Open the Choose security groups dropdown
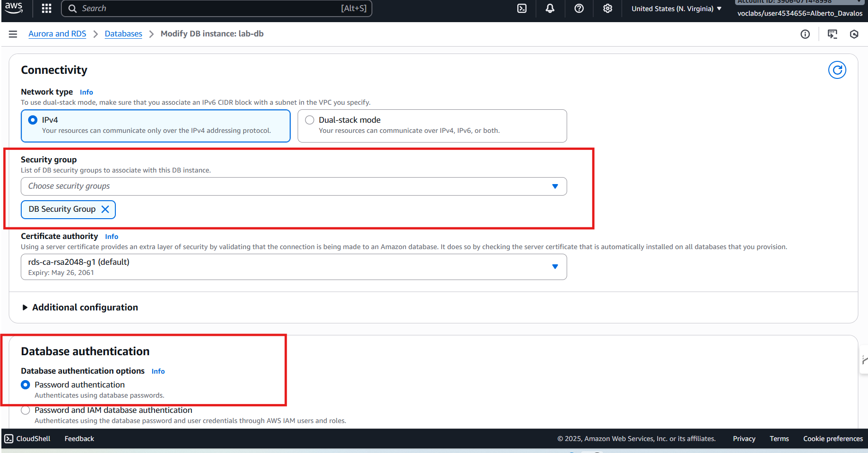 [x=293, y=186]
